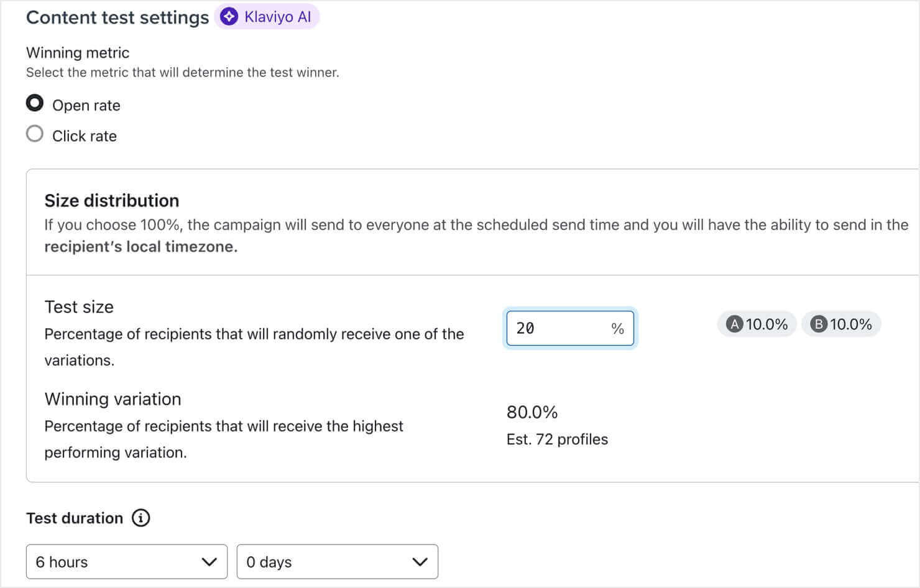Click the circled A icon in the distribution badge
This screenshot has width=920, height=588.
point(735,324)
